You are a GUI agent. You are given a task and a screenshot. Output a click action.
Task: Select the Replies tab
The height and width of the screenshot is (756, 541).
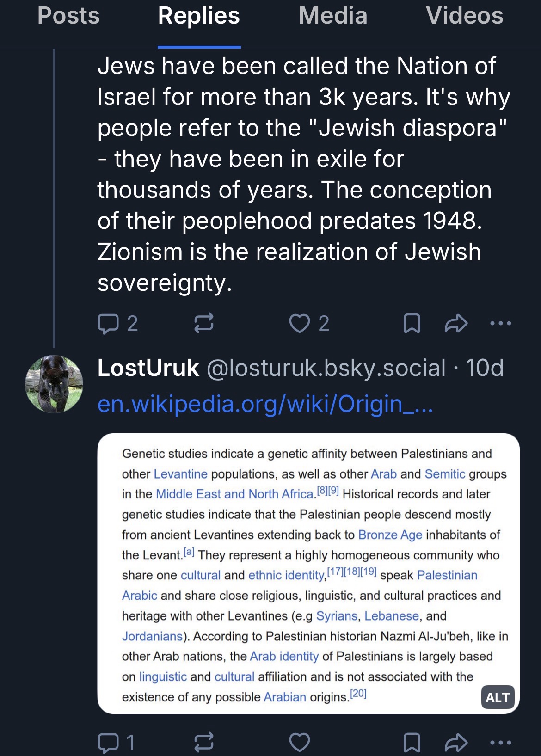tap(199, 16)
